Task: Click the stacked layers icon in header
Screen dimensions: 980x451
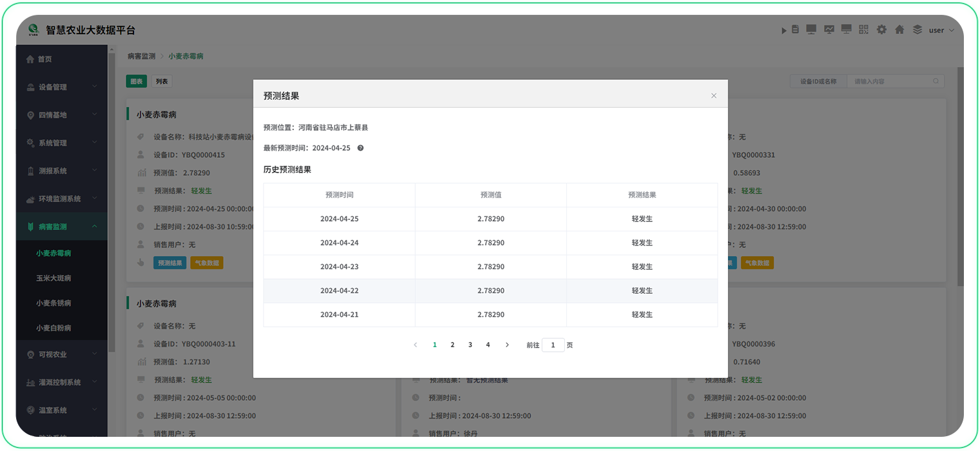Action: point(917,30)
